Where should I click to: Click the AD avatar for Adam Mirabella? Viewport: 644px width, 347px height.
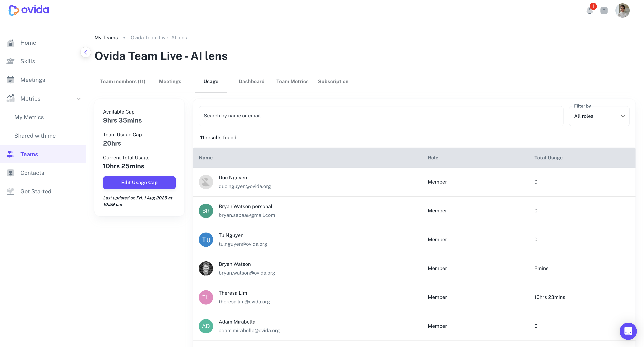pyautogui.click(x=206, y=326)
